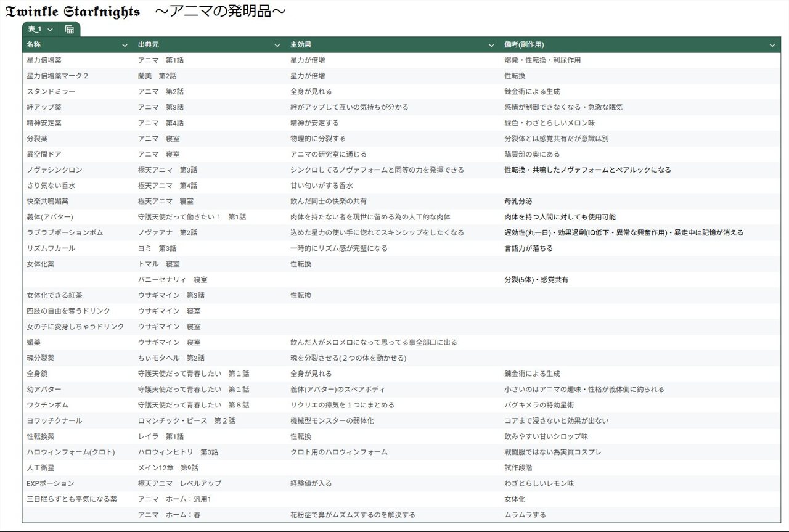789x532 pixels.
Task: Open the 表_1 table name dropdown
Action: tap(50, 30)
